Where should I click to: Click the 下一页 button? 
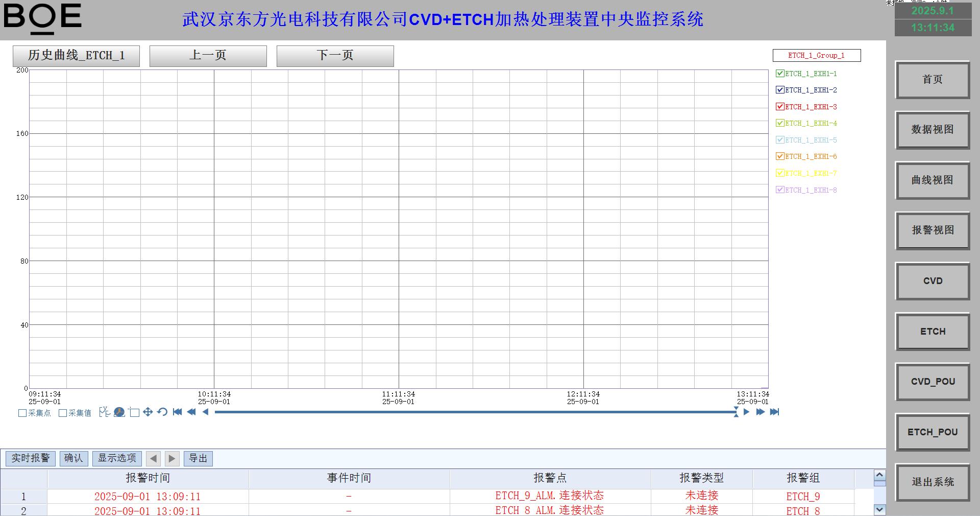335,56
